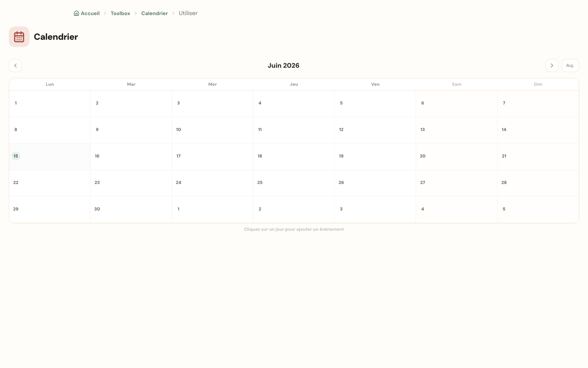Select Utiliser in the breadcrumb
588x368 pixels.
[188, 13]
